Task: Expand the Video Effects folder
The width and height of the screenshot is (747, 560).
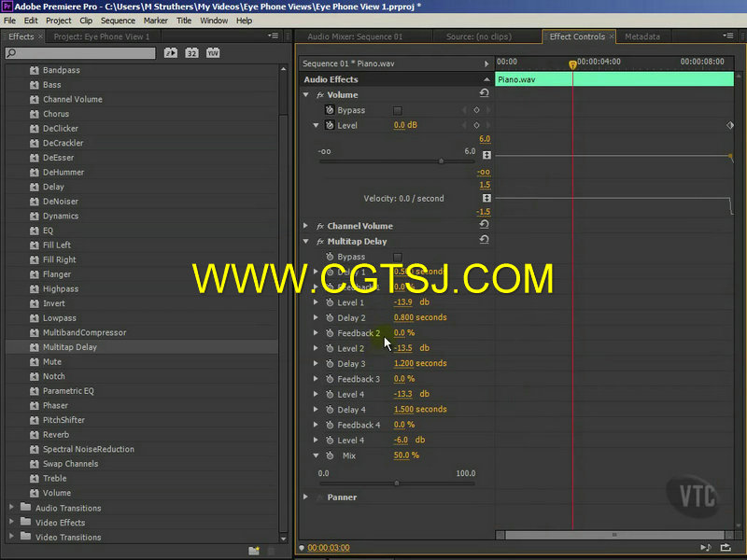Action: pyautogui.click(x=11, y=523)
